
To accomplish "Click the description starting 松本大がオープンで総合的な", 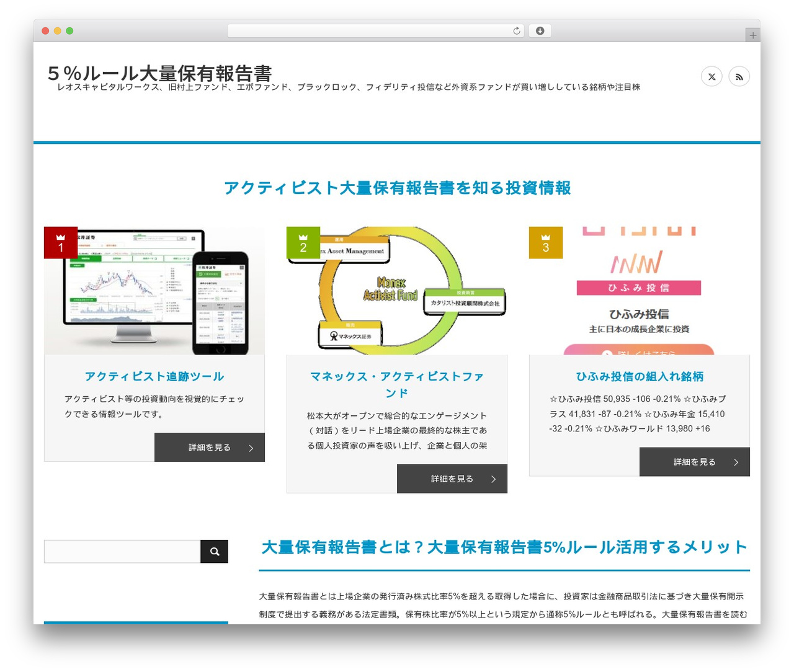I will click(397, 431).
